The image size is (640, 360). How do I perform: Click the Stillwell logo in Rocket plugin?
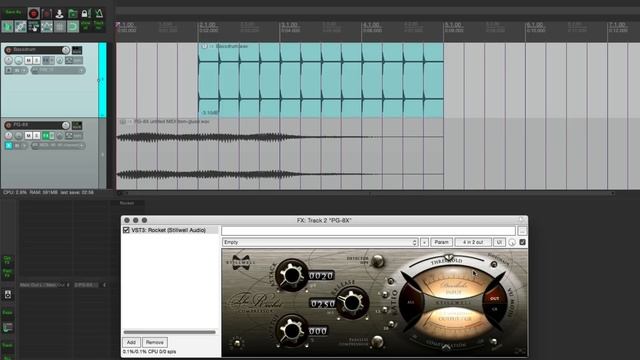coord(240,262)
